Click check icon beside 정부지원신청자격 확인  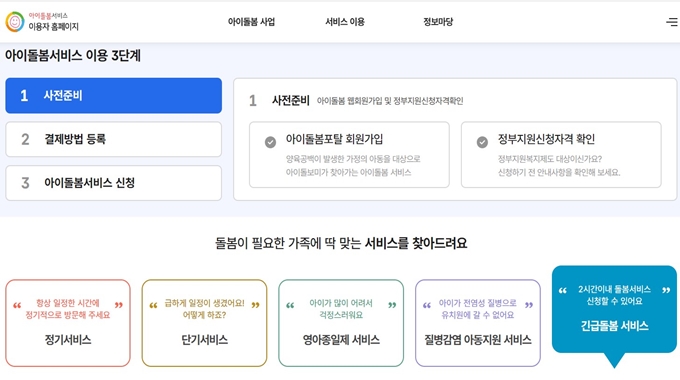[482, 142]
